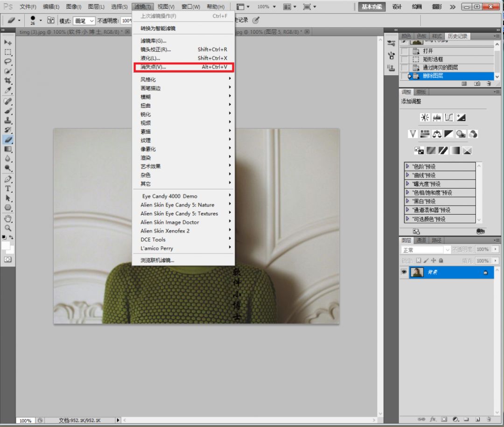Choose 液化(L)... from the filter menu
504x427 pixels.
(183, 58)
